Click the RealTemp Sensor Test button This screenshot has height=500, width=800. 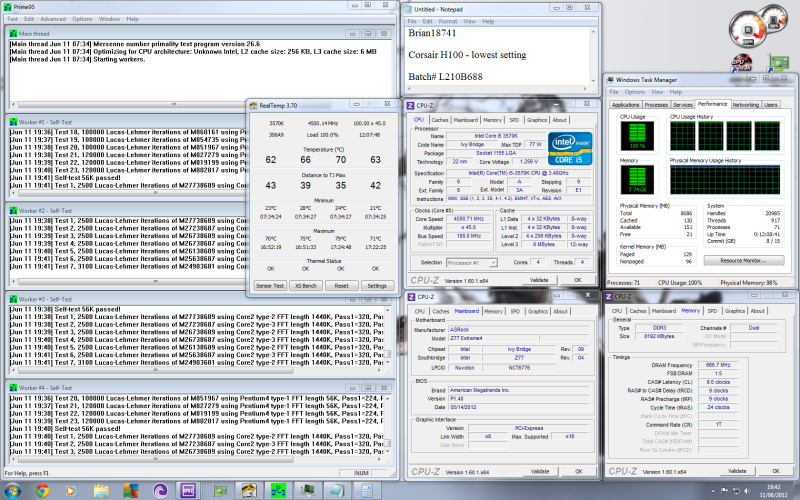tap(269, 285)
